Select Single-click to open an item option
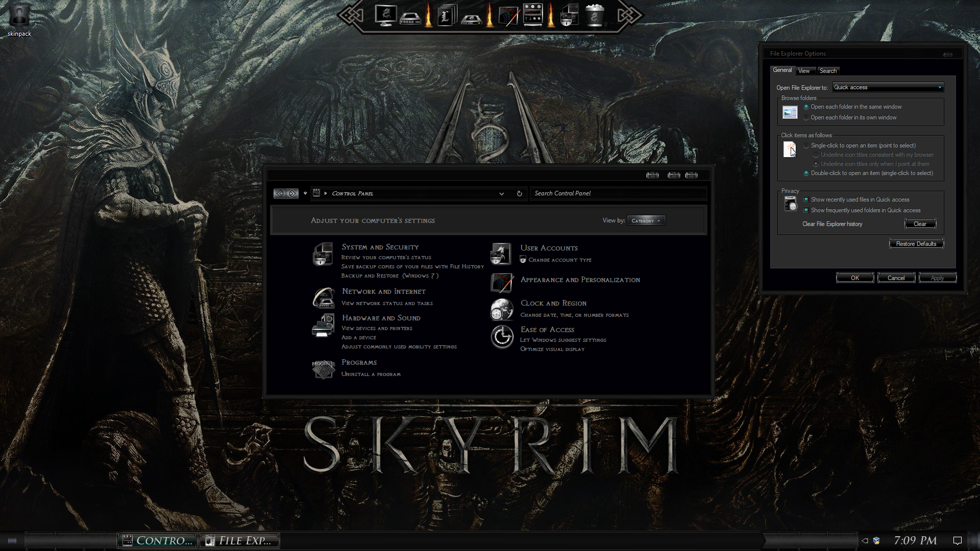The height and width of the screenshot is (551, 980). (806, 146)
